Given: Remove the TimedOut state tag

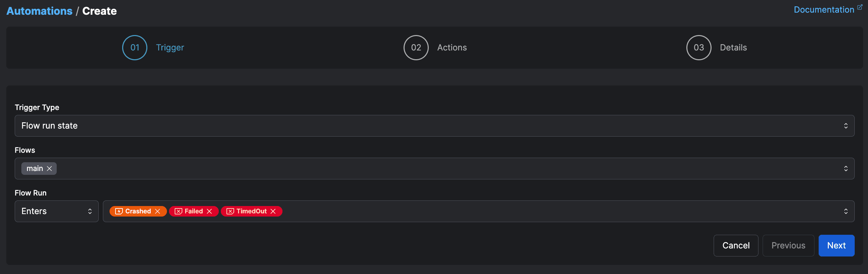Looking at the screenshot, I should coord(273,211).
